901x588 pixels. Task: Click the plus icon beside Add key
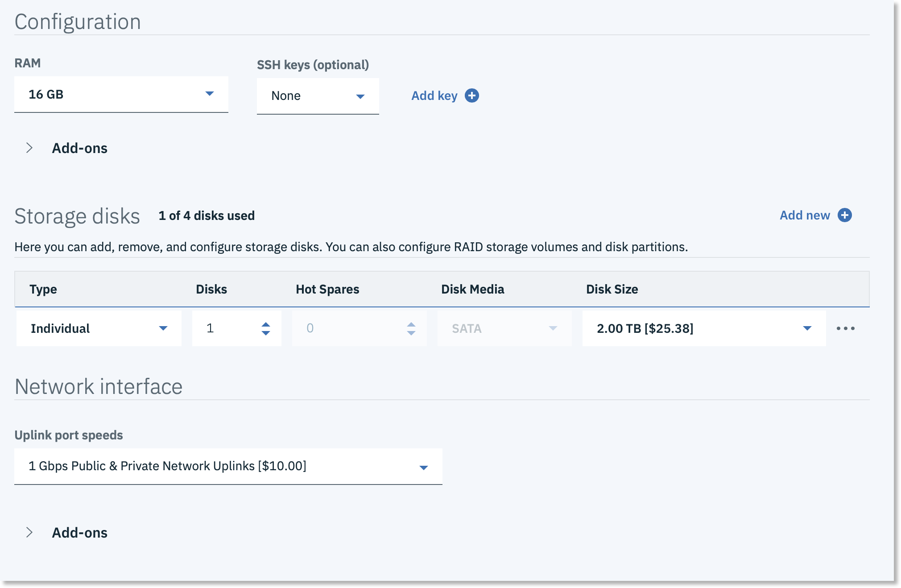[472, 95]
